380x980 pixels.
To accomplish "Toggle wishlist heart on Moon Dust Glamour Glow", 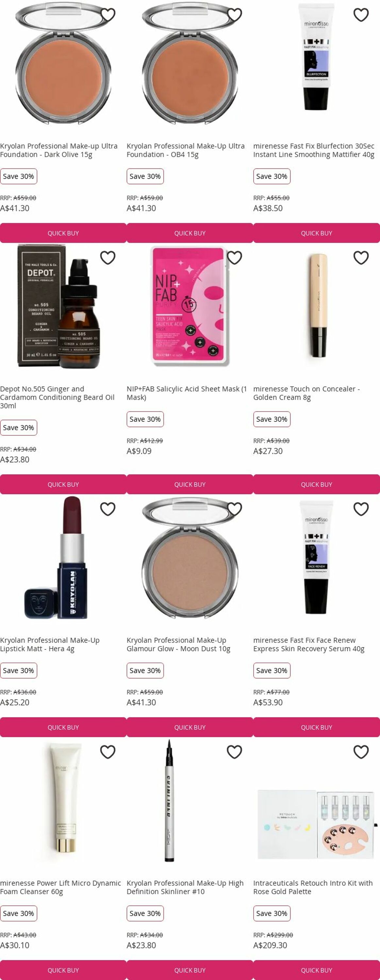I will click(x=234, y=509).
